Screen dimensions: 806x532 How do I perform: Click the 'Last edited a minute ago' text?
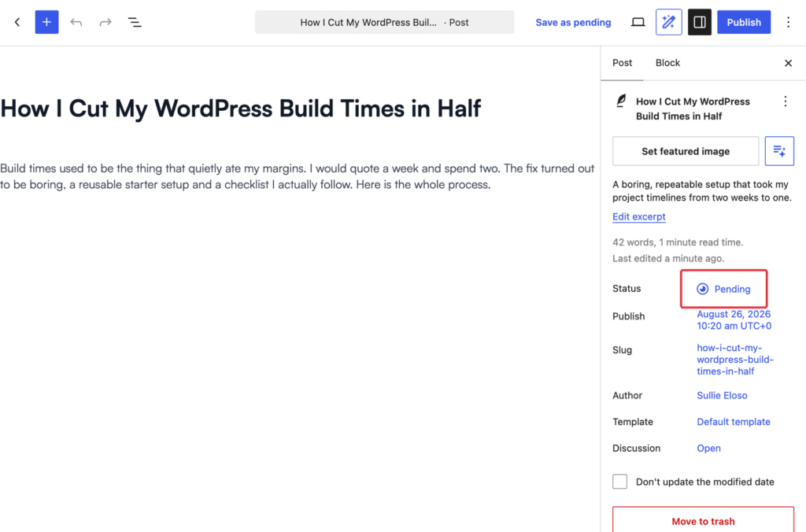[x=667, y=258]
